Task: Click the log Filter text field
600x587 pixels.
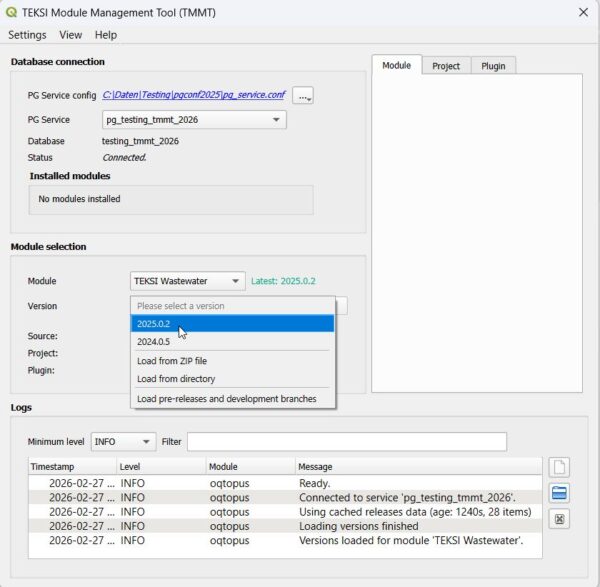Action: coord(346,441)
